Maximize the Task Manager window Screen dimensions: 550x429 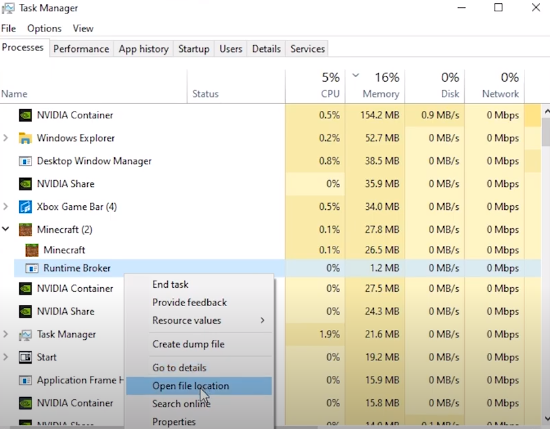click(x=498, y=7)
